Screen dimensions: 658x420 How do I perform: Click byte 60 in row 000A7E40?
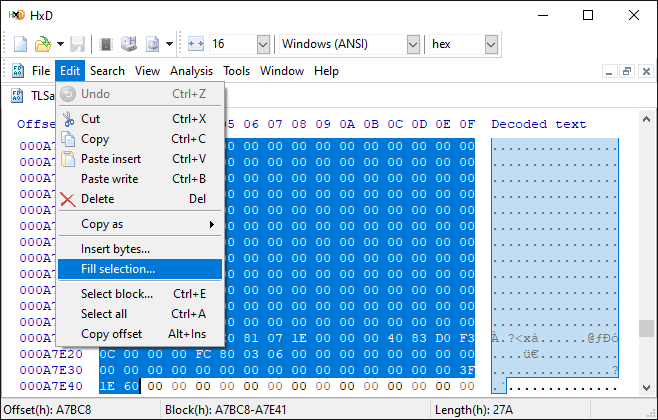131,386
